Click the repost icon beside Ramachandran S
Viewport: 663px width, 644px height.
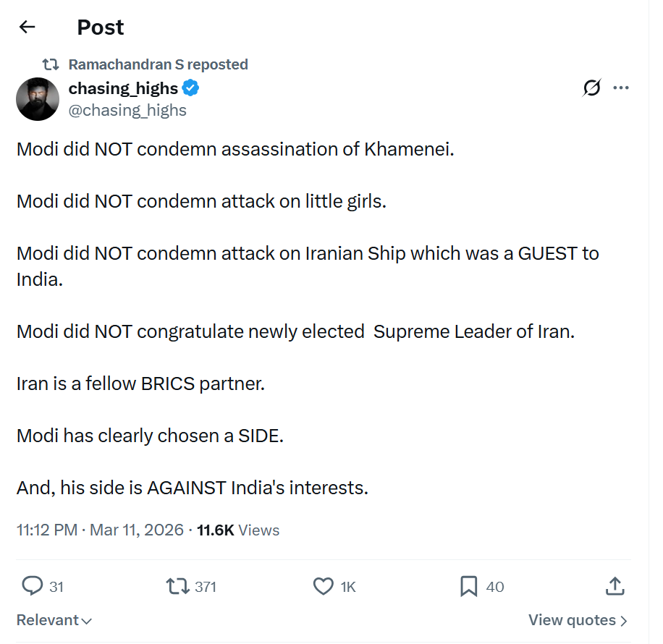point(50,64)
